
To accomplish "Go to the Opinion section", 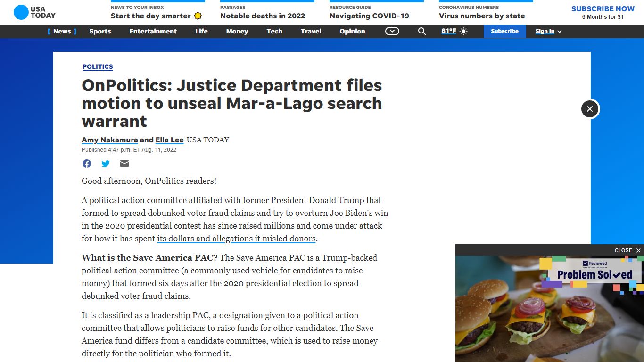I will (x=352, y=31).
